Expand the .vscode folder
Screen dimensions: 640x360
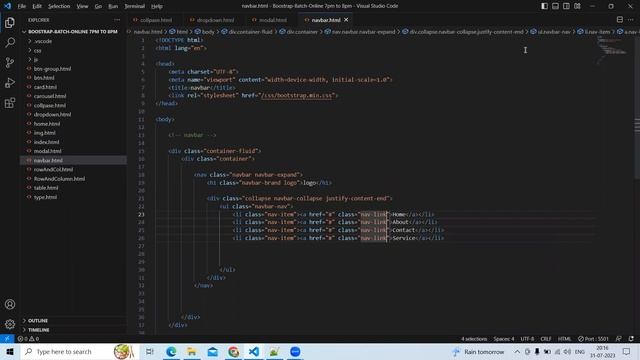(x=43, y=41)
